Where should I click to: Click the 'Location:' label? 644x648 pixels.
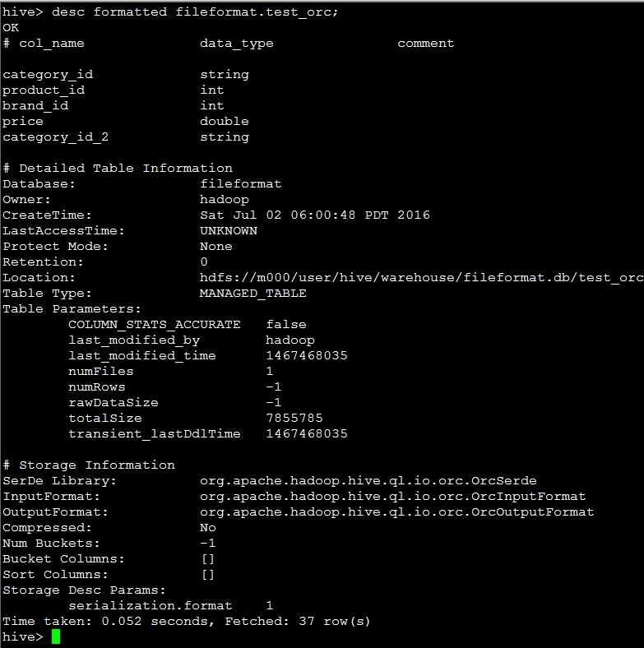39,278
